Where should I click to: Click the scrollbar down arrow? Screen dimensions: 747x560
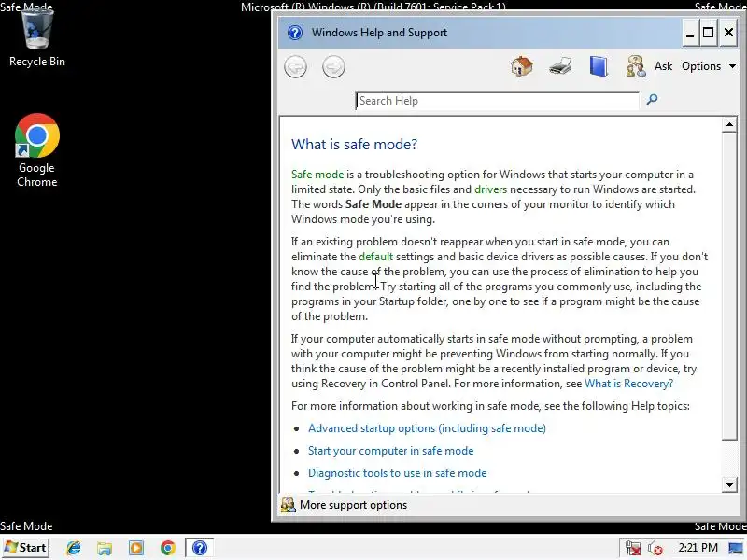pos(729,484)
